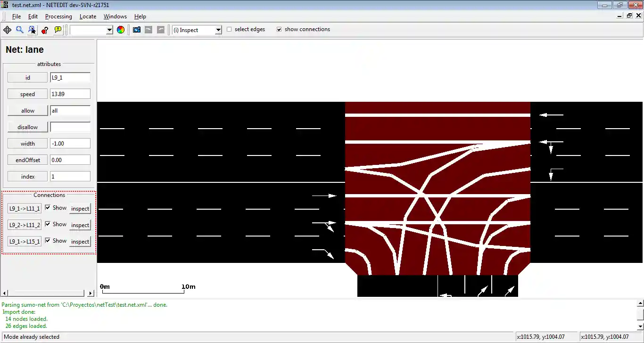The height and width of the screenshot is (343, 644).
Task: Click the disallow attribute button
Action: pos(28,127)
